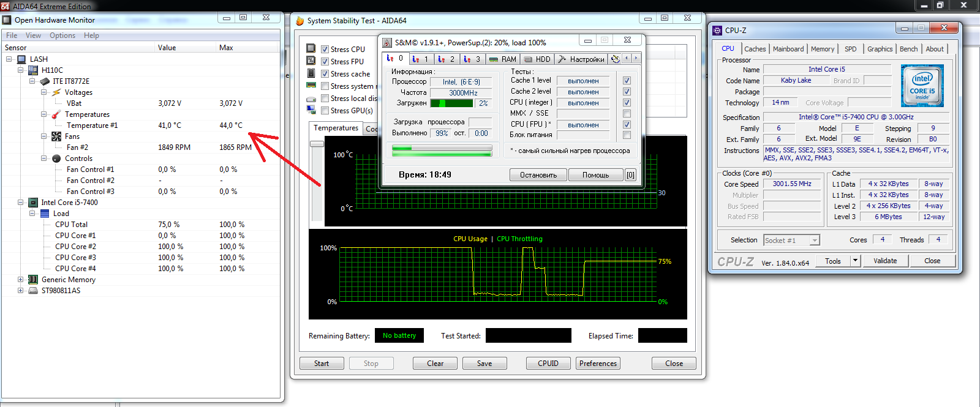Collapse the Voltages node
This screenshot has height=407, width=980.
(x=44, y=92)
